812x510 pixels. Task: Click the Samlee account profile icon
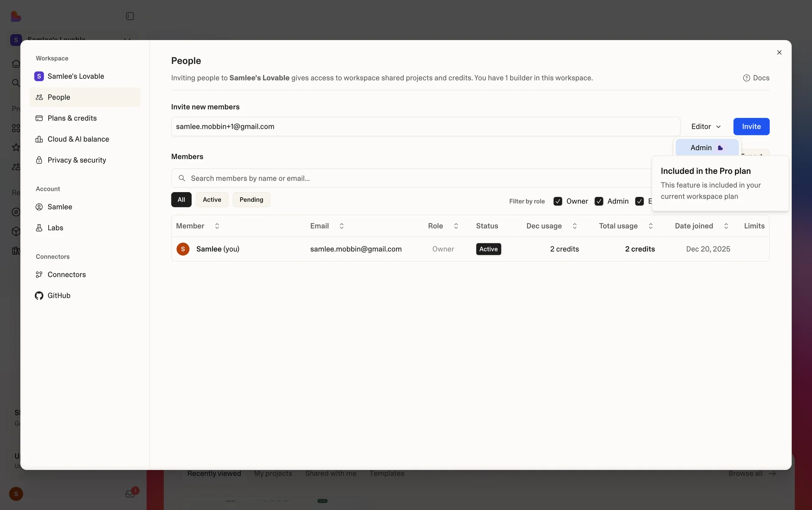(x=39, y=207)
